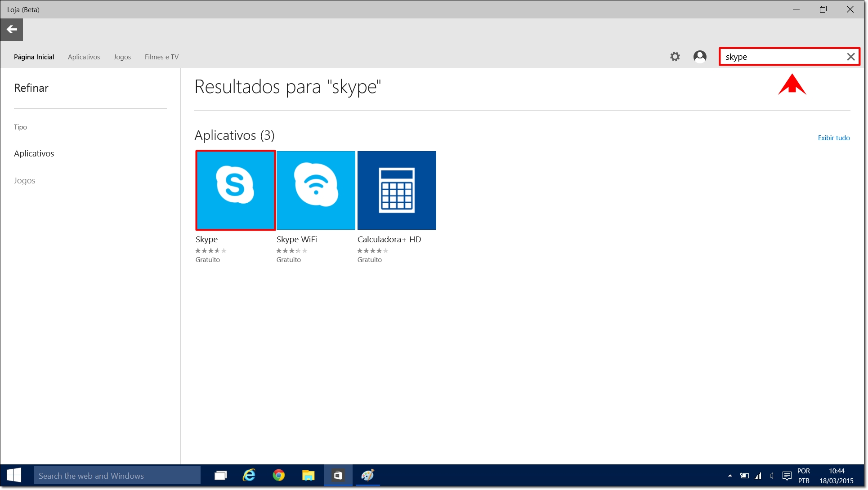Open the Skype WiFi app tile
This screenshot has height=490, width=868.
(316, 190)
